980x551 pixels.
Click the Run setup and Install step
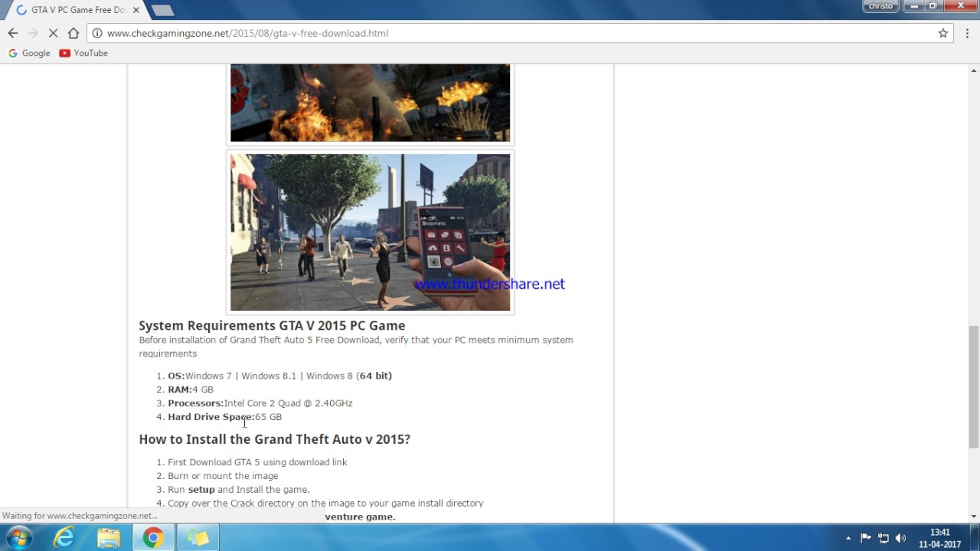(x=239, y=490)
